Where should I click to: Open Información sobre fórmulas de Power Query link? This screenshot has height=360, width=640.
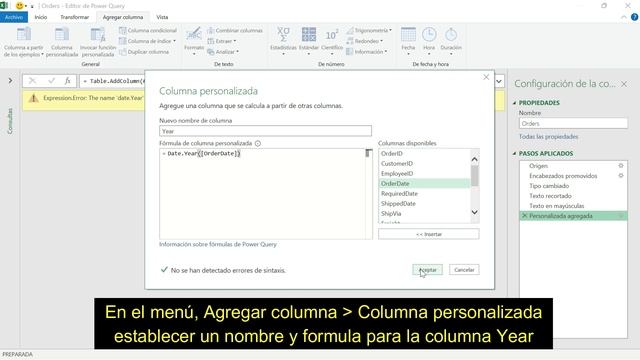218,244
